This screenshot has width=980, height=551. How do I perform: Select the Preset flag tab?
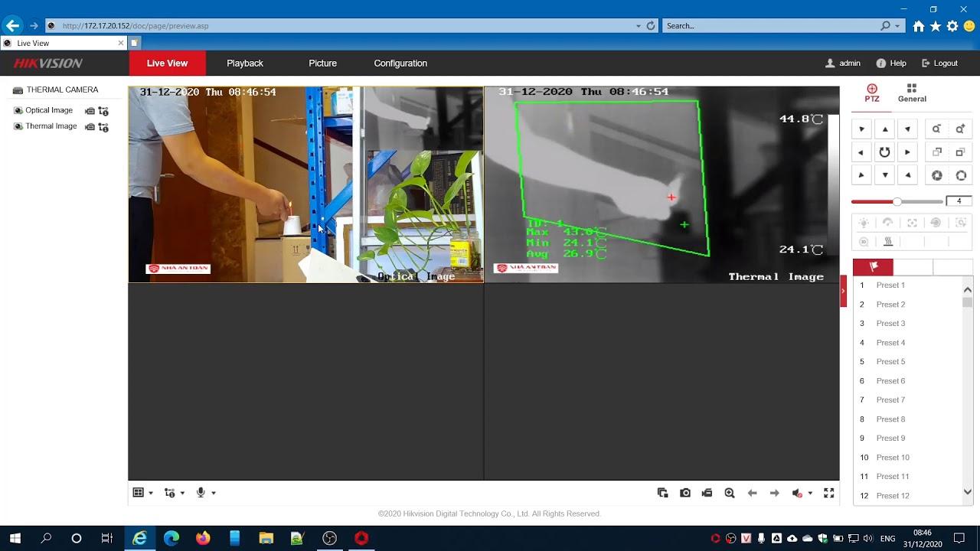pyautogui.click(x=874, y=267)
